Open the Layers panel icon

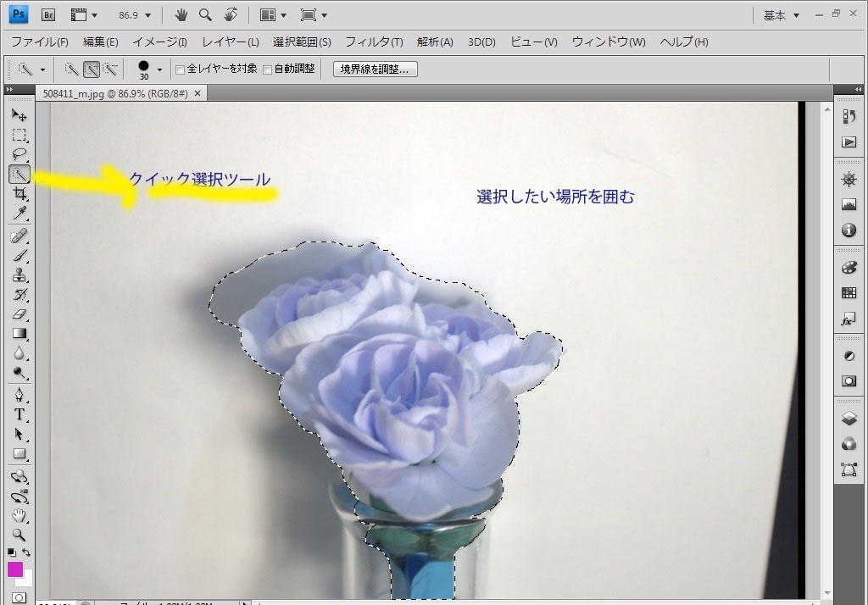click(849, 419)
